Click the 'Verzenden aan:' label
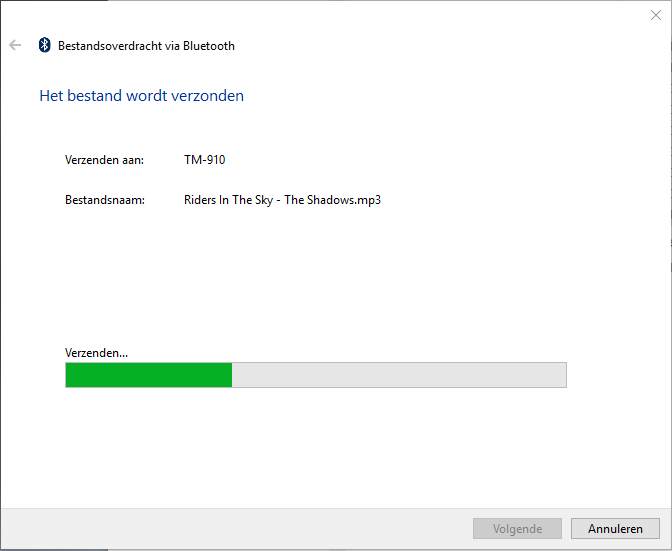This screenshot has height=551, width=672. click(104, 160)
